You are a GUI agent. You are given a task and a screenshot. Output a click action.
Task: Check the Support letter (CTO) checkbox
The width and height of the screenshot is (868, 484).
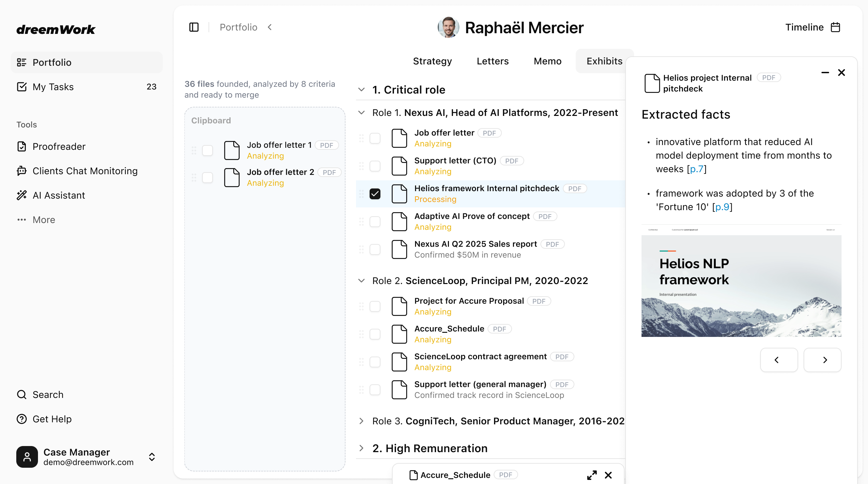(x=375, y=166)
